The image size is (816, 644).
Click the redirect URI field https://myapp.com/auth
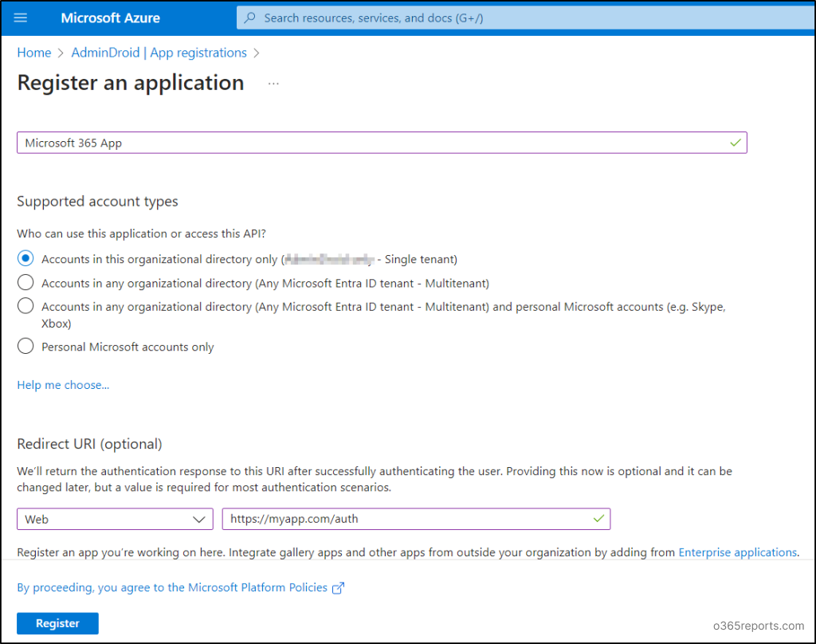[x=416, y=519]
